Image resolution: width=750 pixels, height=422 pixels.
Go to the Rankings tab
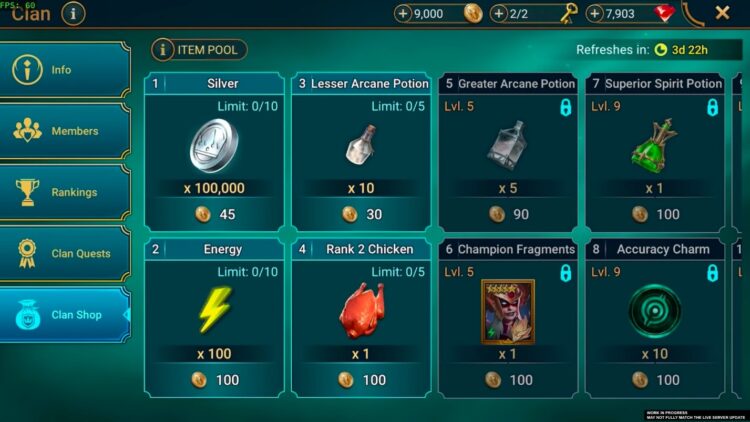pyautogui.click(x=65, y=192)
